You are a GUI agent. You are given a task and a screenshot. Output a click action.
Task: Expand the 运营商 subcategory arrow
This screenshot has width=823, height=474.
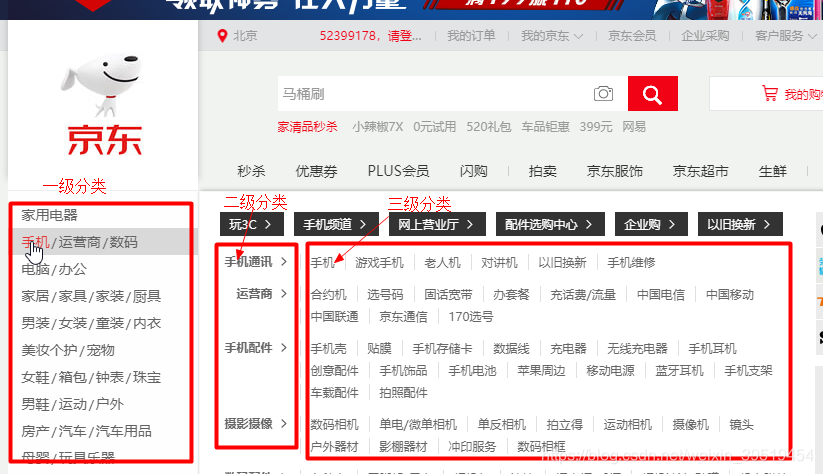284,293
